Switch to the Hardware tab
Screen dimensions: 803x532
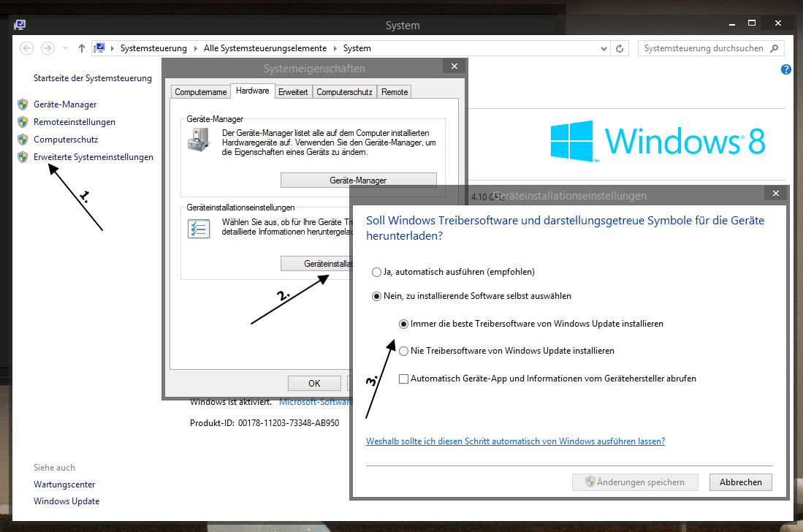pyautogui.click(x=253, y=91)
